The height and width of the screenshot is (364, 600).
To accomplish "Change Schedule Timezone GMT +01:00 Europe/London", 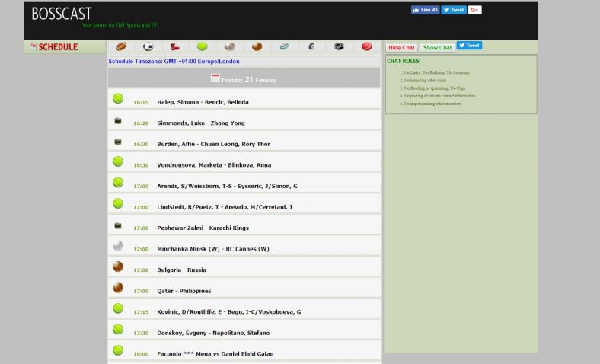I will 174,61.
